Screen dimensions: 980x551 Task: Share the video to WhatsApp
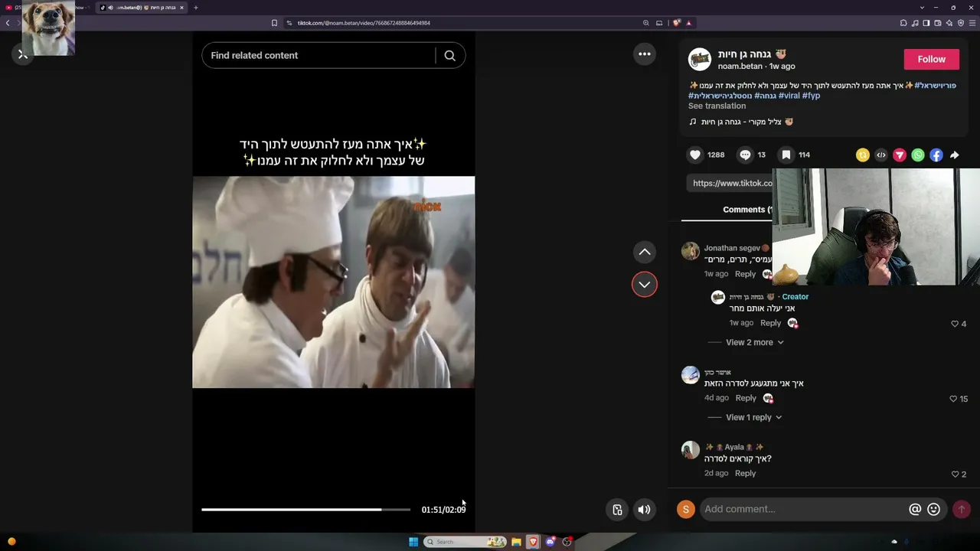click(x=918, y=155)
